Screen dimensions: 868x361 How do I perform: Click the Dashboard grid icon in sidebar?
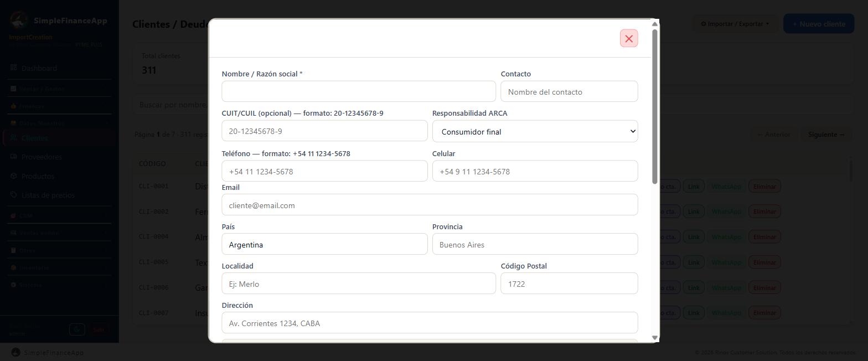point(14,68)
